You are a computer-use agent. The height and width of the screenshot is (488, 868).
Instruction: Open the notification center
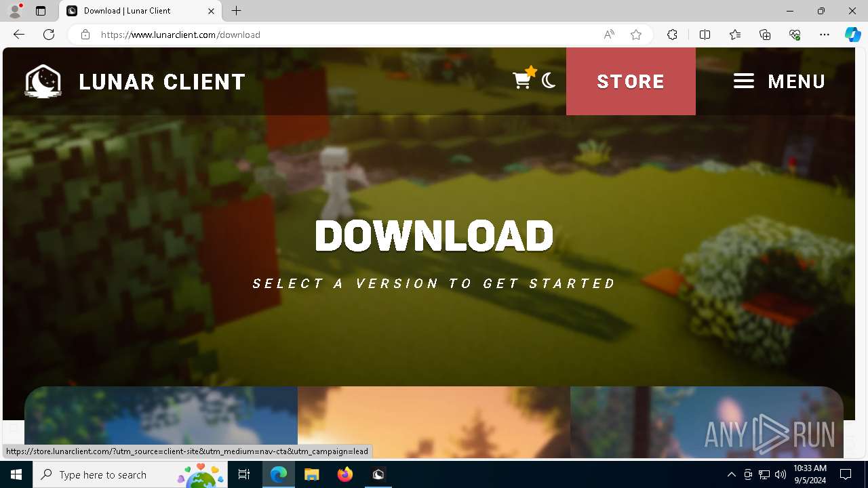pyautogui.click(x=846, y=474)
